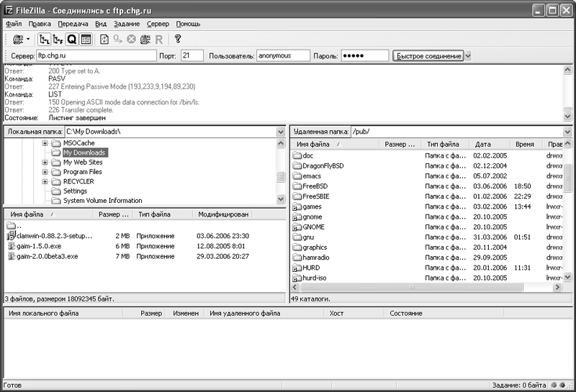Open the local folder path dropdown
Screen dimensions: 576x392
[x=280, y=132]
